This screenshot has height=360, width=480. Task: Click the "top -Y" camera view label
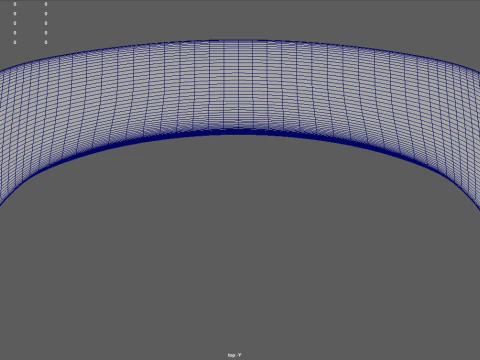tap(234, 355)
